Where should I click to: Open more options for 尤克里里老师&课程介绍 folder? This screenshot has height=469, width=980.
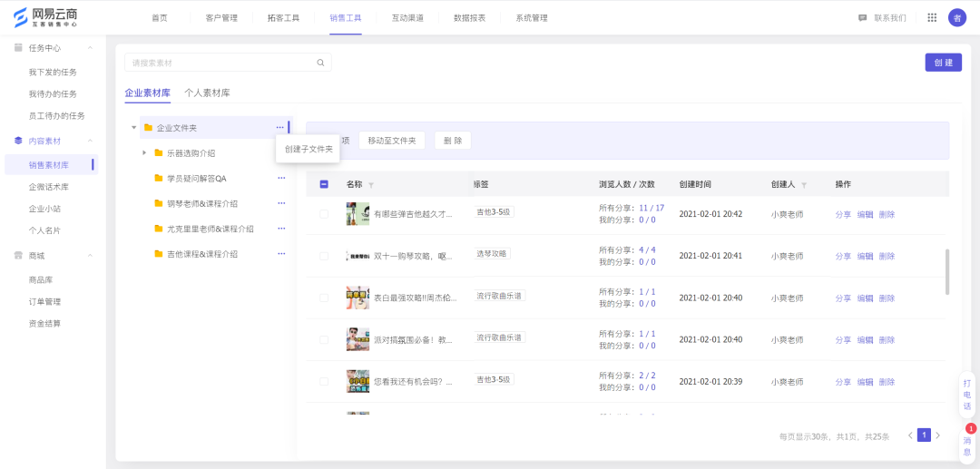281,229
